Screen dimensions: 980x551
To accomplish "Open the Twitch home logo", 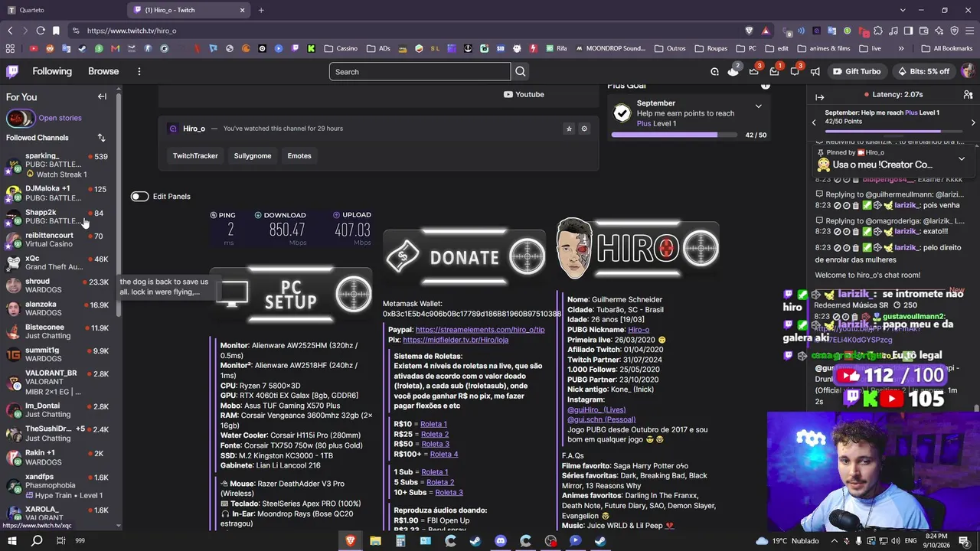I will [x=12, y=71].
